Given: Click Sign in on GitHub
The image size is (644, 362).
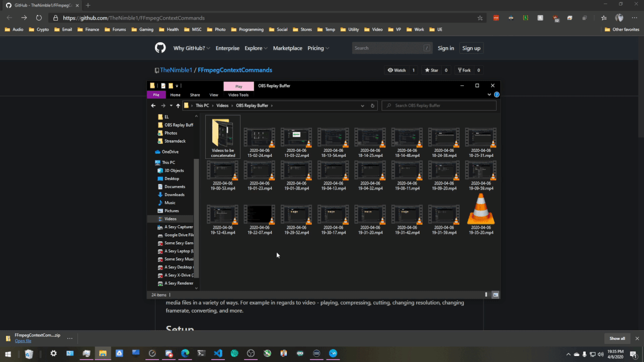Looking at the screenshot, I should pyautogui.click(x=446, y=48).
